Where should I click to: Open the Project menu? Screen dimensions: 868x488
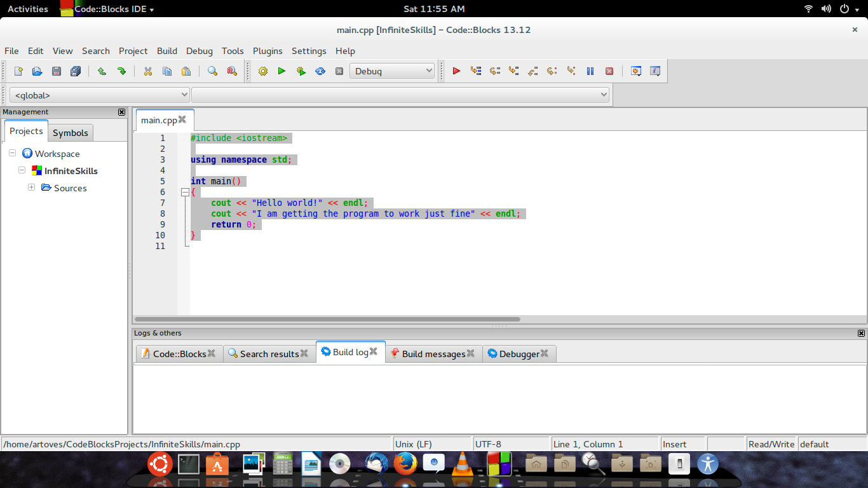(x=133, y=51)
